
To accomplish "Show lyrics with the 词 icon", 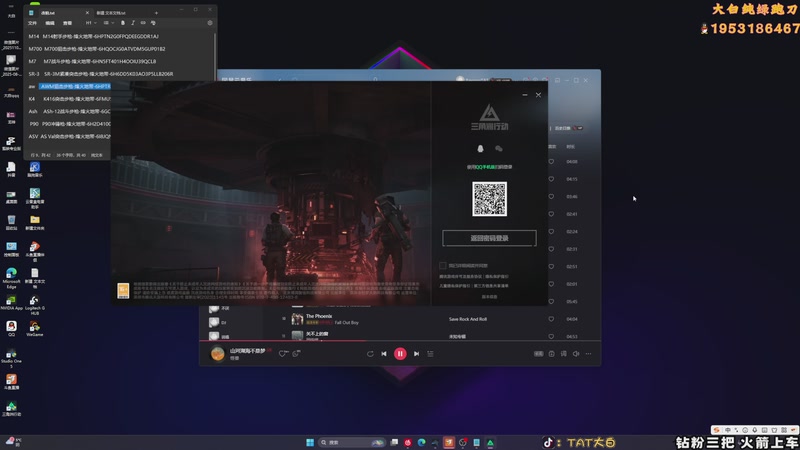I will pyautogui.click(x=563, y=354).
